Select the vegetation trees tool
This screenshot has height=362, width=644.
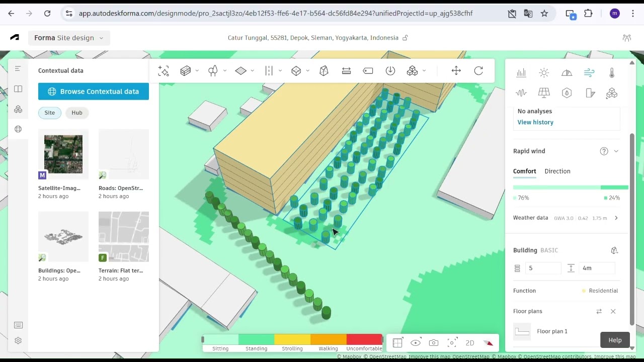coord(213,71)
